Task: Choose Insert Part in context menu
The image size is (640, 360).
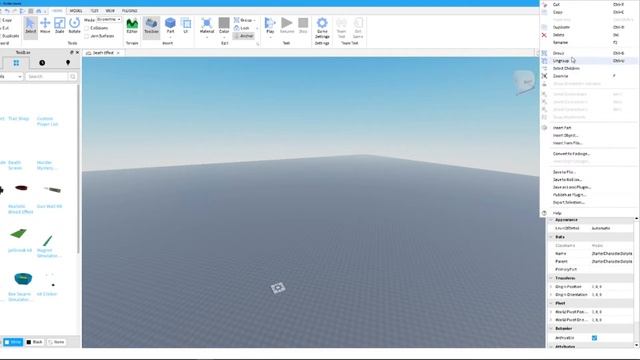Action: pos(589,128)
